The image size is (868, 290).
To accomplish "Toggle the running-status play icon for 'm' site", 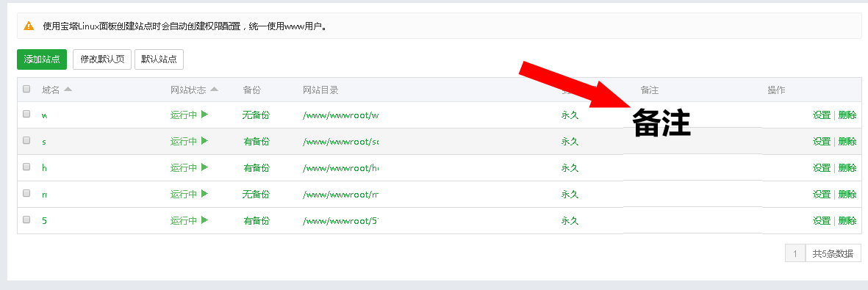I will pos(204,194).
